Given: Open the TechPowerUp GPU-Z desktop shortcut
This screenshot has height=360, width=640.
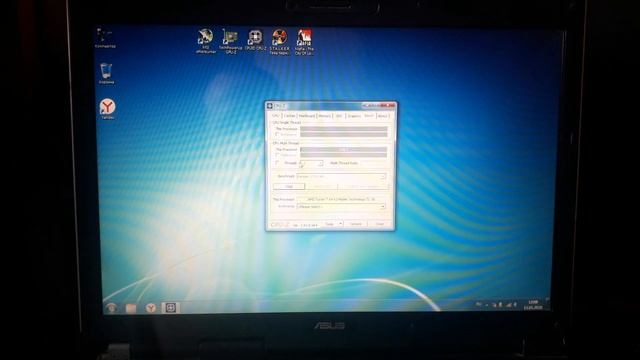Looking at the screenshot, I should point(230,41).
